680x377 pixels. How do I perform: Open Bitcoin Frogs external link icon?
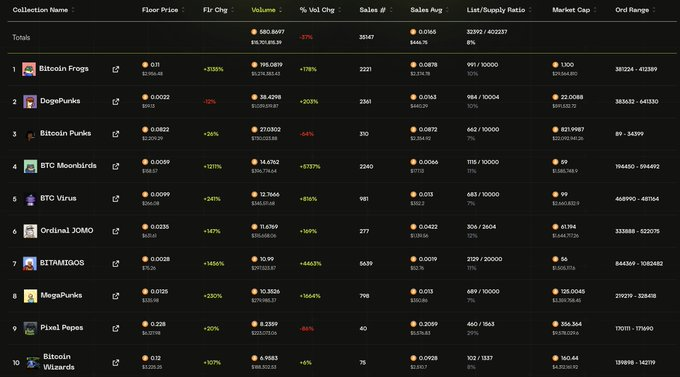(x=116, y=69)
